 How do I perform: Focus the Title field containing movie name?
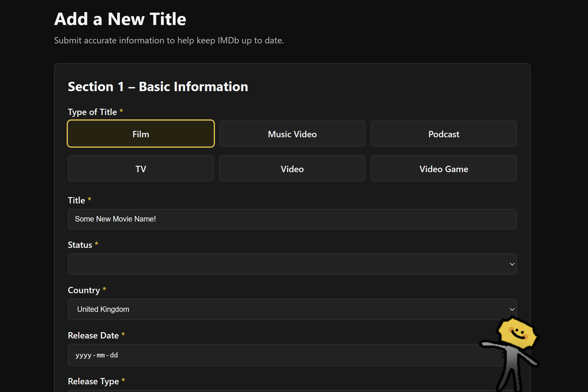(x=292, y=219)
